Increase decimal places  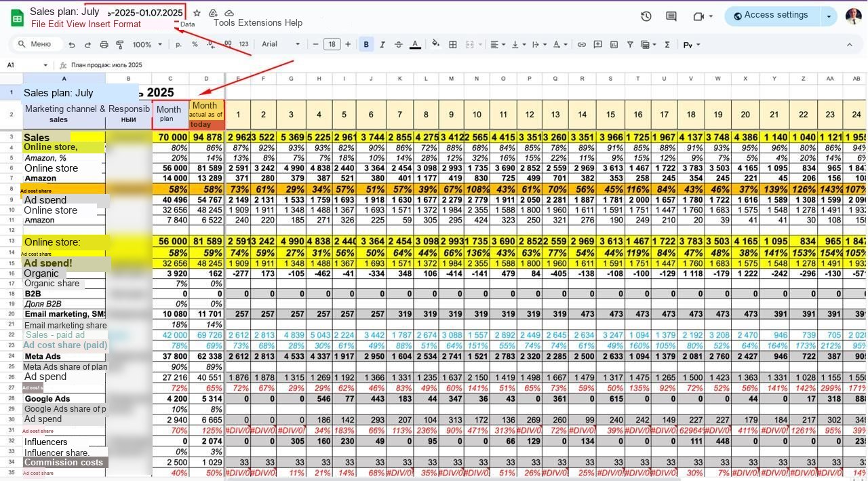(227, 45)
